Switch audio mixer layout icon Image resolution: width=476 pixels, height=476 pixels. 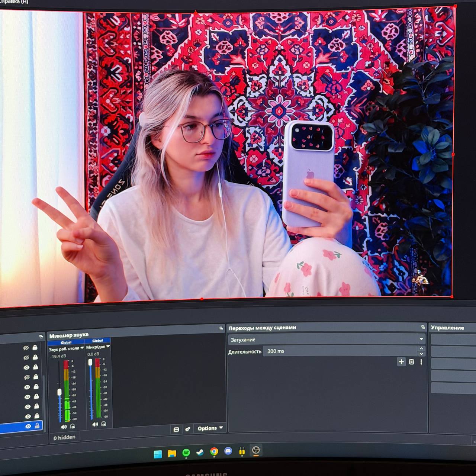tap(176, 430)
